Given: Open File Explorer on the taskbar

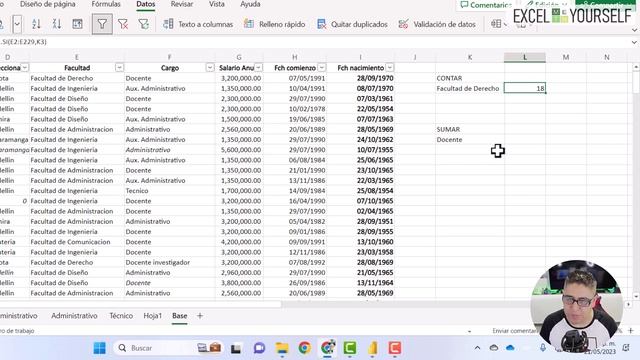Looking at the screenshot, I should (282, 348).
